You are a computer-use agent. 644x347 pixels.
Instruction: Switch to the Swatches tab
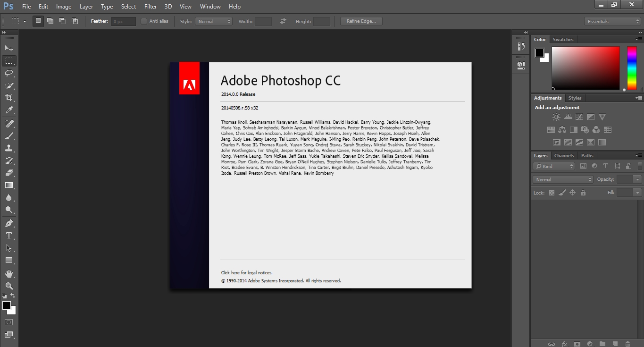(563, 40)
